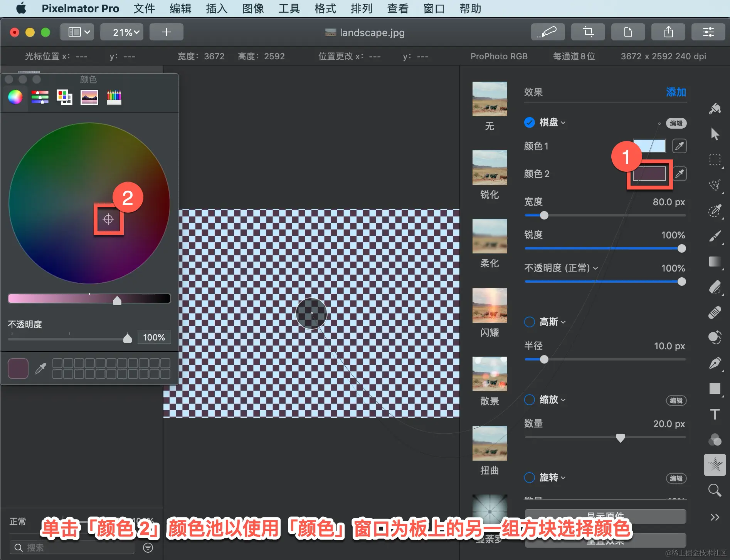Select the Color Selection tool
This screenshot has height=560, width=730.
715,211
